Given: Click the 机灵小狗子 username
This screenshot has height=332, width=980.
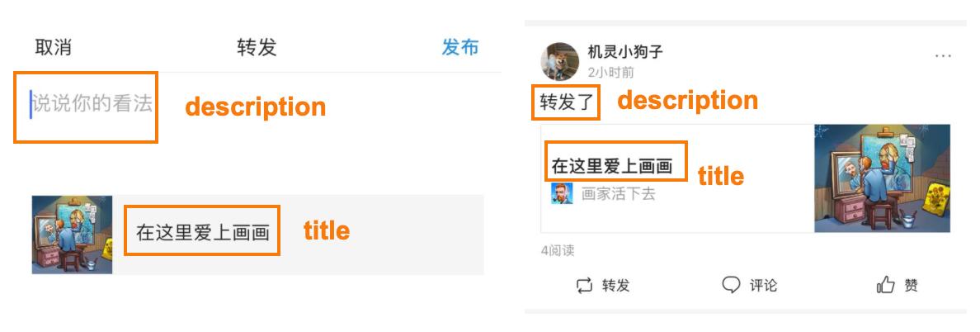Looking at the screenshot, I should click(625, 51).
